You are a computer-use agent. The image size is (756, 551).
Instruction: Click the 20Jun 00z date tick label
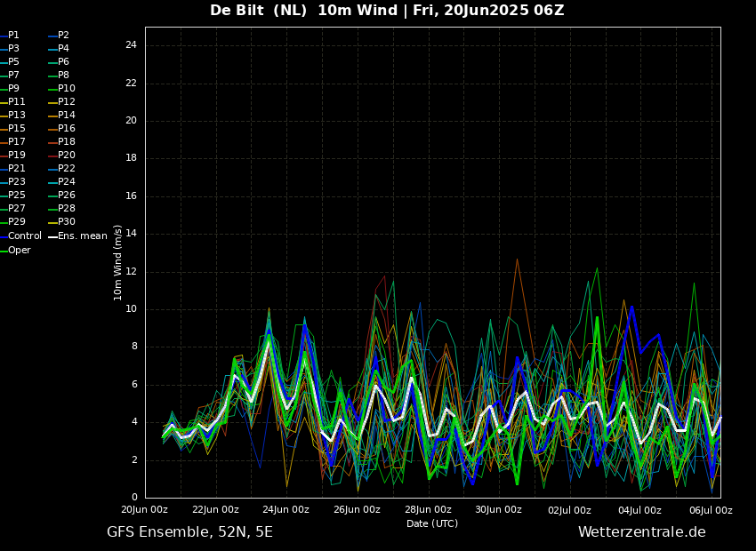point(145,510)
